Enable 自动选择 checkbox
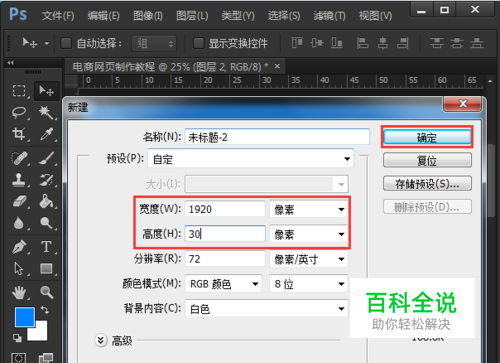 [66, 43]
